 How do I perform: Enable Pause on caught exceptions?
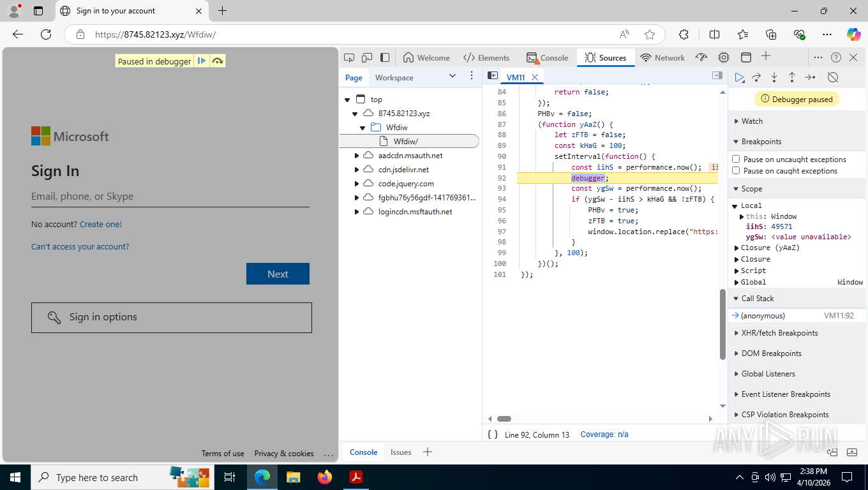coord(736,171)
